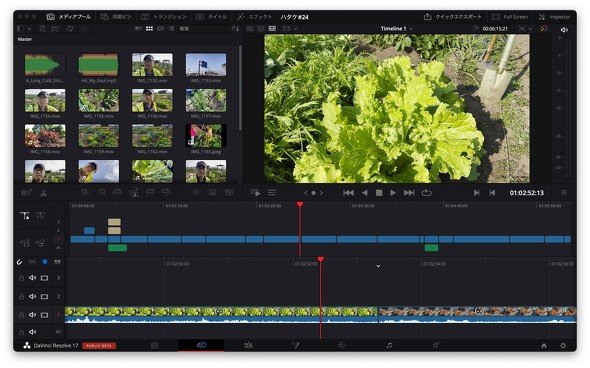Lock video track 2
This screenshot has height=368, width=590.
(x=21, y=297)
